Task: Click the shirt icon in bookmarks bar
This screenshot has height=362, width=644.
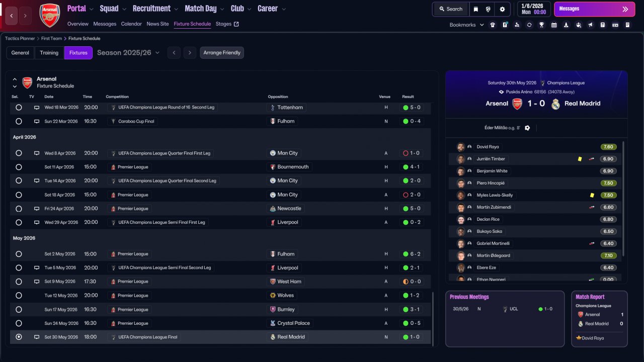Action: tap(493, 25)
